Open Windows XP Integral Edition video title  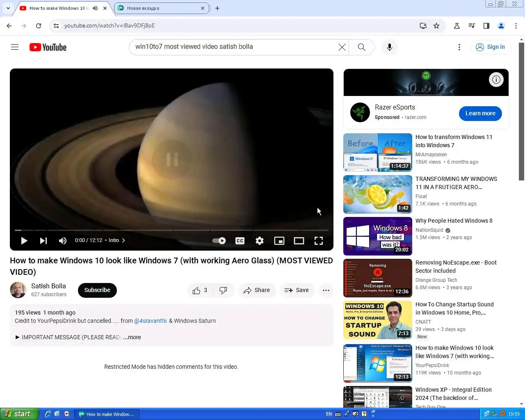pos(454,394)
